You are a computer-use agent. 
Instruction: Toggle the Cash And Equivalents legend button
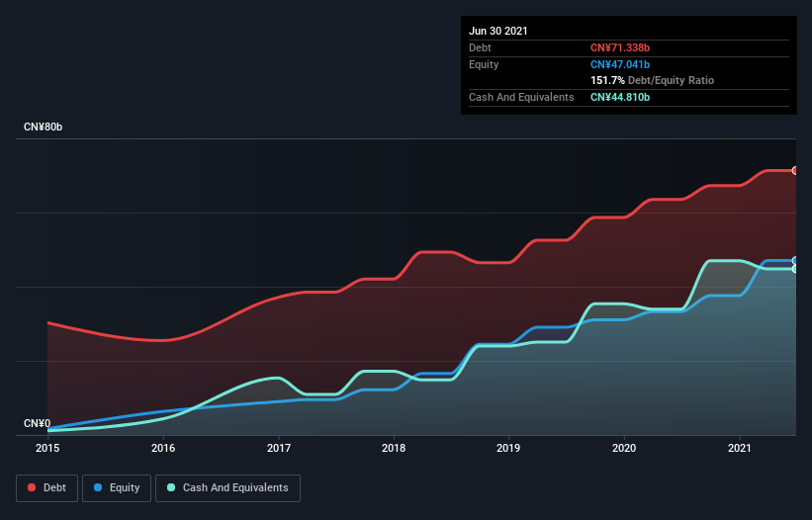[x=227, y=488]
